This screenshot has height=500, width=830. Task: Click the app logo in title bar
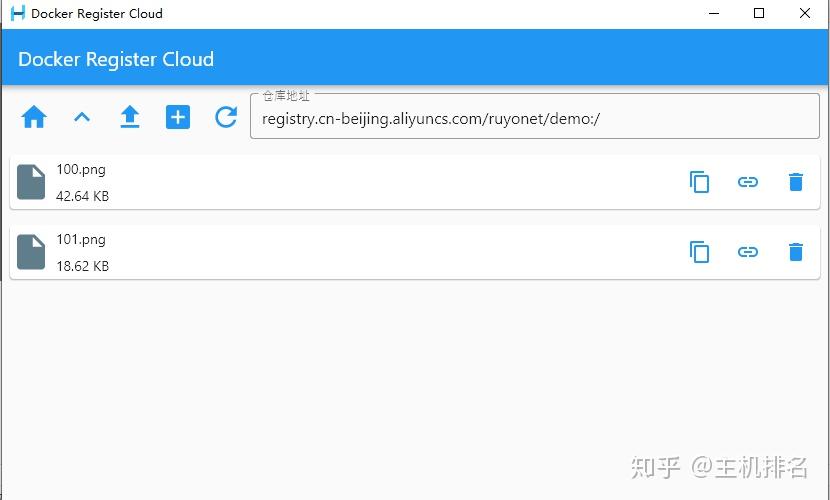point(17,13)
